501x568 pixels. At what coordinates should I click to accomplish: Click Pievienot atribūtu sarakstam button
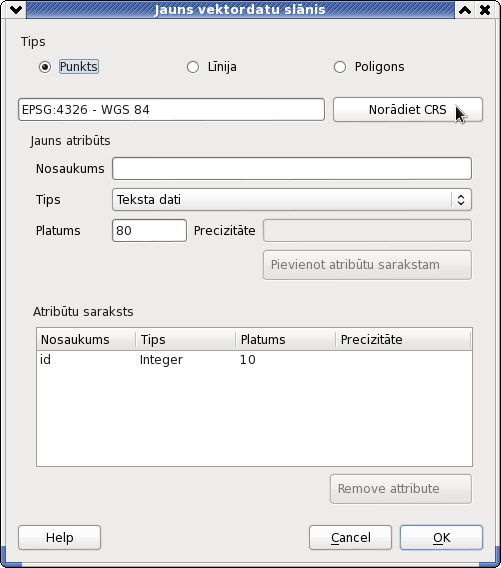[367, 265]
